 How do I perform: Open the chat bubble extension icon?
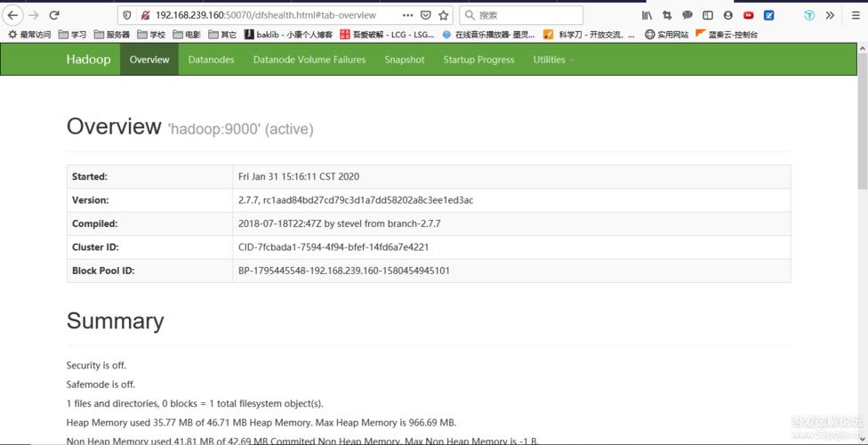click(687, 15)
